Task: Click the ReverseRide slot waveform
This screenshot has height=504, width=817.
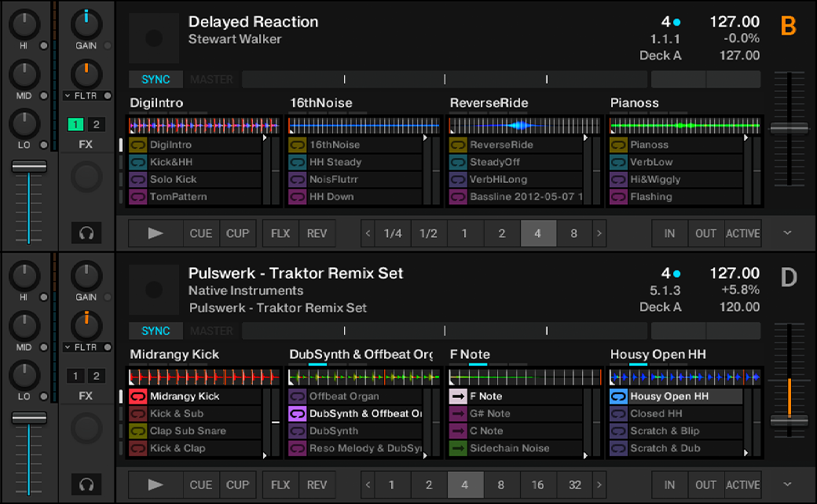Action: click(525, 126)
